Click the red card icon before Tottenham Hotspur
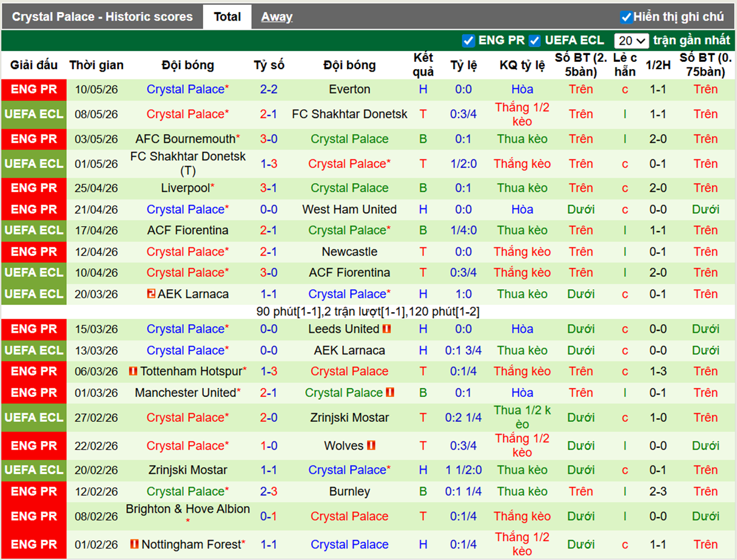737x560 pixels. 133,371
